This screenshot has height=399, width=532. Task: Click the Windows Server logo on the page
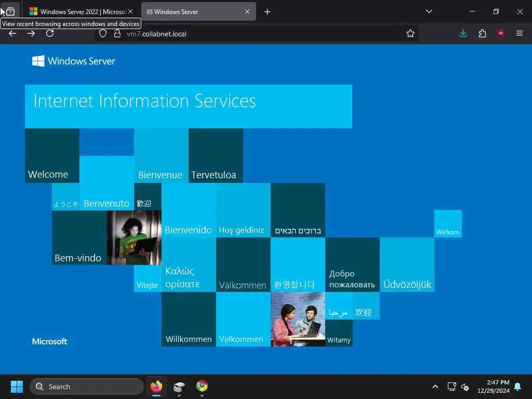(x=74, y=61)
